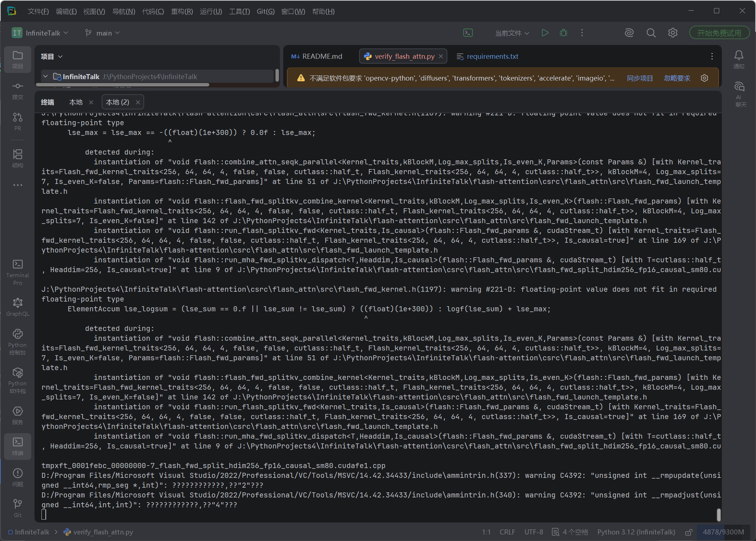Switch to the requirements.txt tab
This screenshot has height=541, width=756.
492,56
